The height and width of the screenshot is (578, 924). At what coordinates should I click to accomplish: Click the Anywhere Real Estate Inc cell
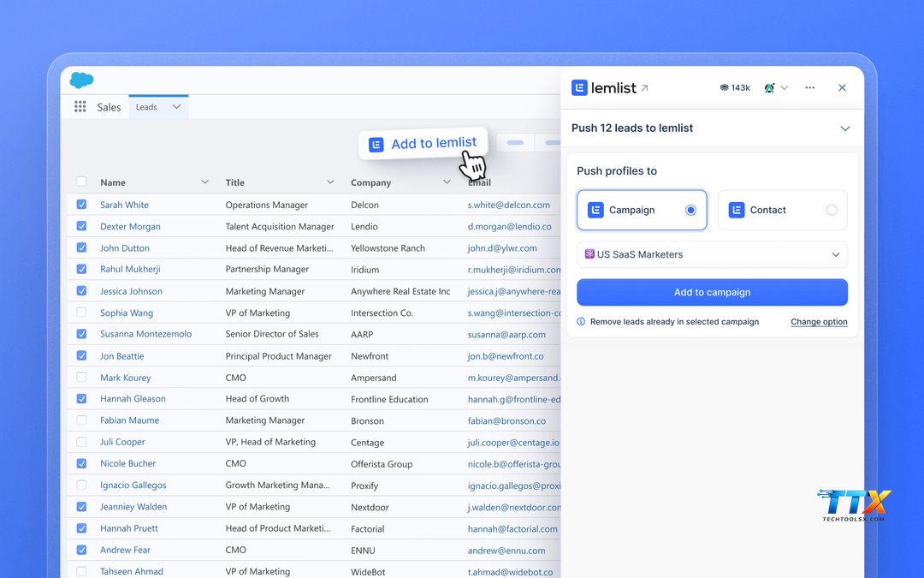(x=400, y=291)
